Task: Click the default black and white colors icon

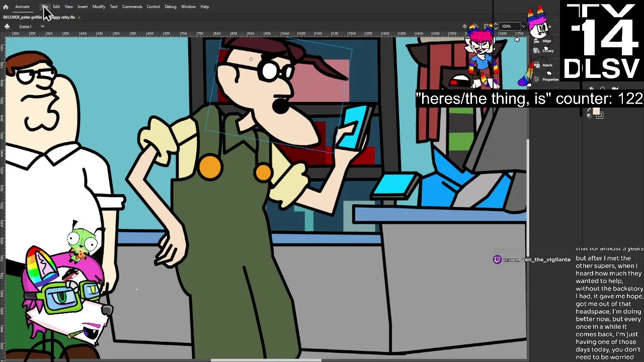Action: [589, 116]
